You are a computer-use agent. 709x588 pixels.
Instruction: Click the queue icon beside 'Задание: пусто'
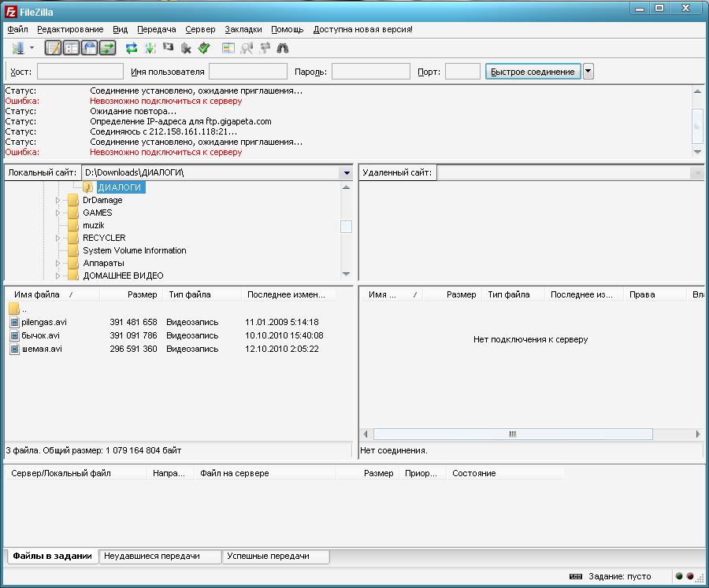(576, 576)
